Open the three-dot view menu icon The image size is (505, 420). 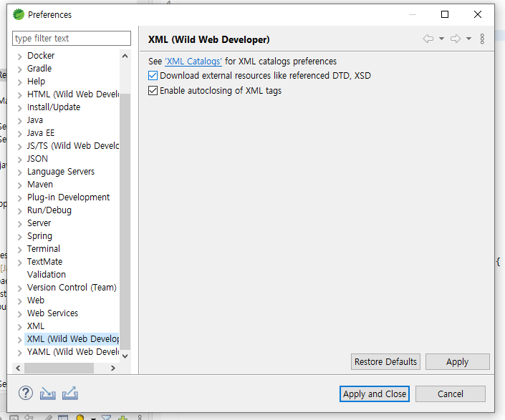point(482,39)
